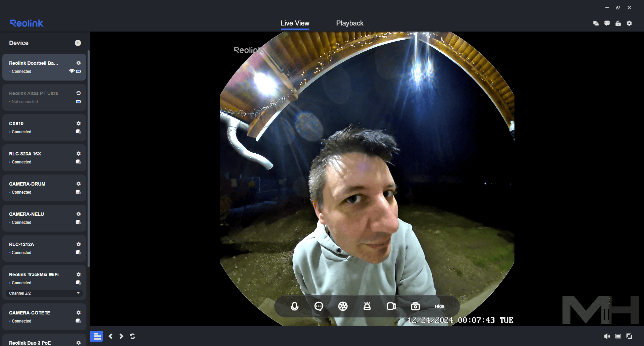Toggle sound with speaker icon

(607, 336)
